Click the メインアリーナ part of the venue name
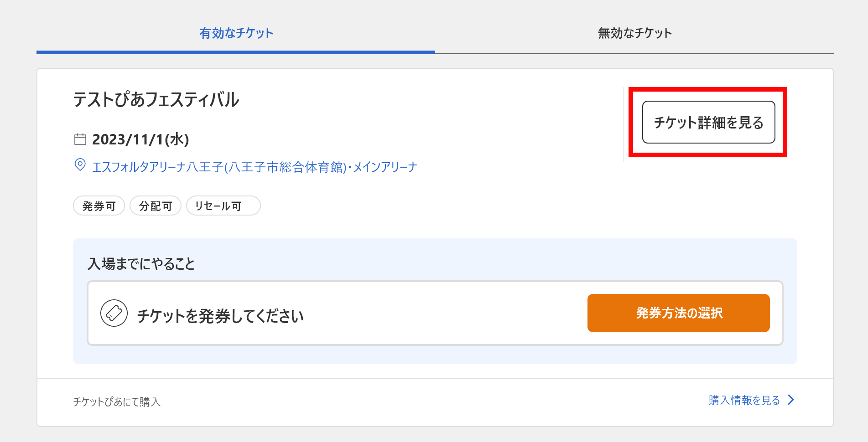Screen dimensions: 868x442 pos(385,167)
